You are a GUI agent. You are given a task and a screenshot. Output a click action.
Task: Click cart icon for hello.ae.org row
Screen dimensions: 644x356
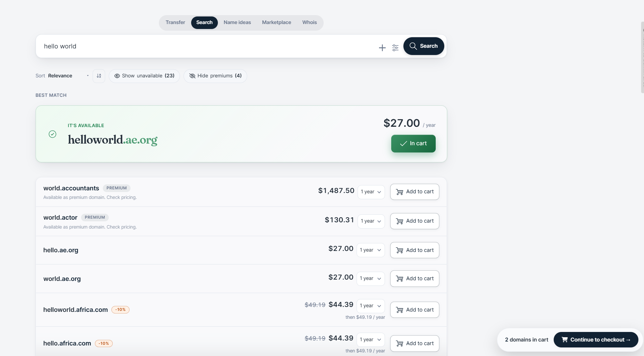click(x=399, y=250)
